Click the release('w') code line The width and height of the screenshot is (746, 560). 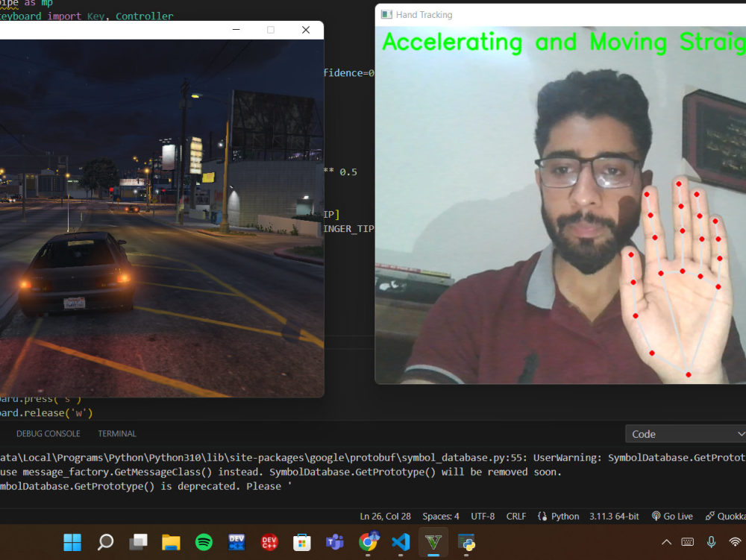coord(46,412)
